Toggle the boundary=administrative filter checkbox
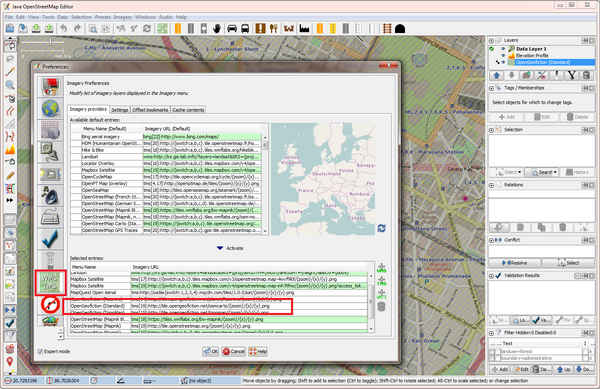 pos(492,358)
